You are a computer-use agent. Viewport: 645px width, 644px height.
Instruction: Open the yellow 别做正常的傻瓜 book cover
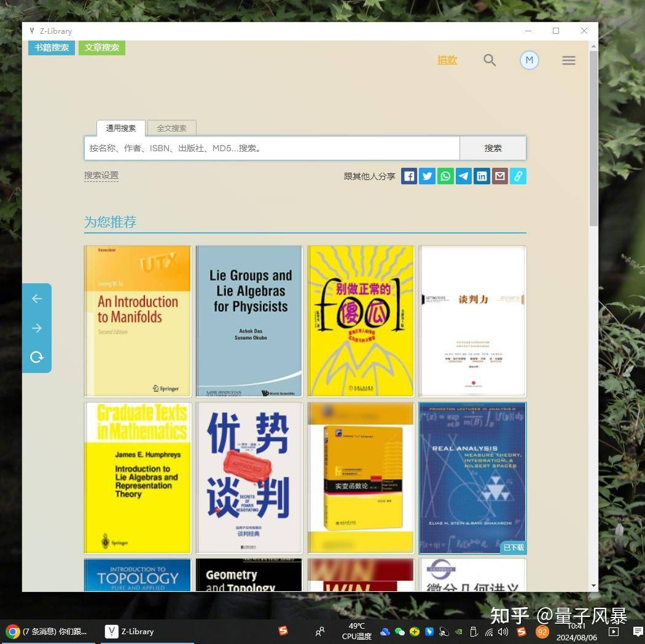(361, 321)
